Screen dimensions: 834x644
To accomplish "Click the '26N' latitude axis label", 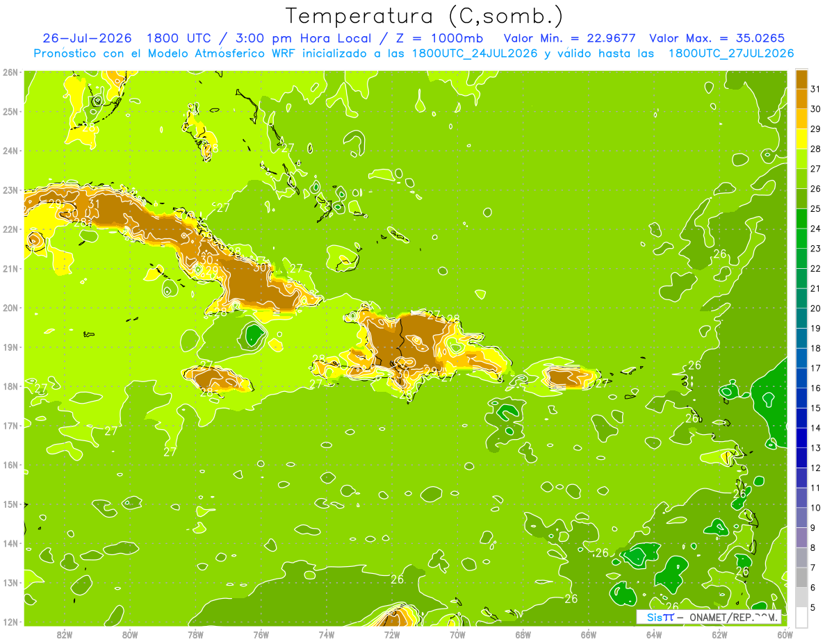I will pos(10,72).
